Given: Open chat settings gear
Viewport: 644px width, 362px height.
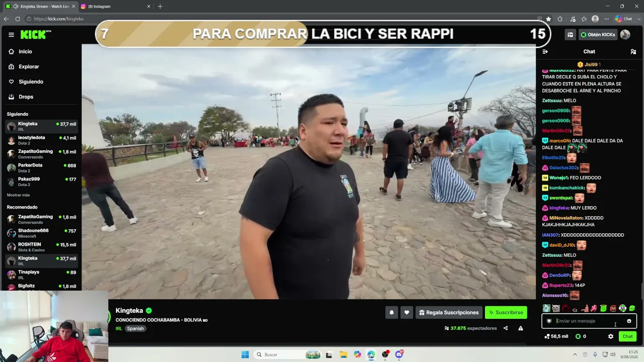Looking at the screenshot, I should [x=610, y=336].
